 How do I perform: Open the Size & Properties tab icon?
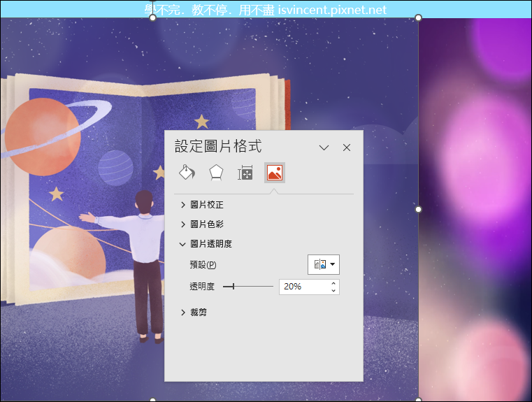[245, 173]
